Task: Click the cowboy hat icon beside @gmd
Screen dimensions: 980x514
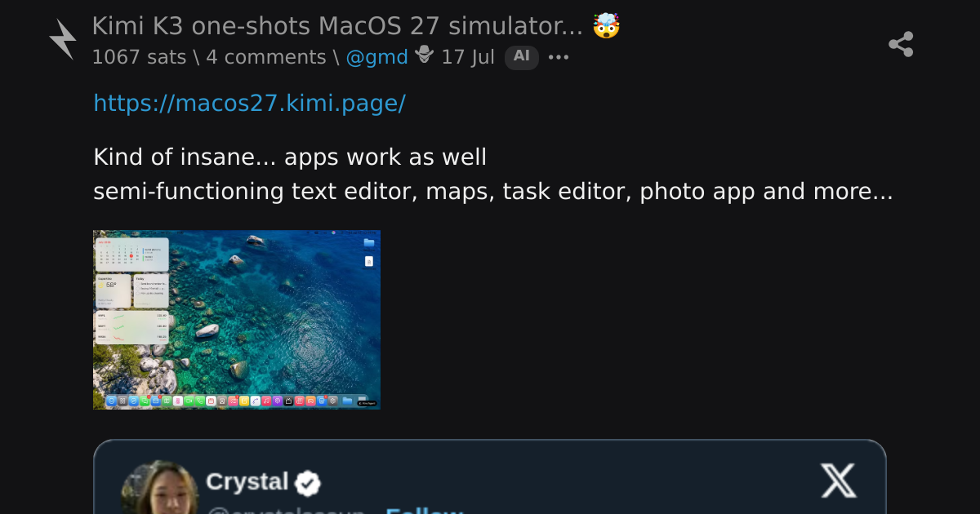Action: [425, 56]
